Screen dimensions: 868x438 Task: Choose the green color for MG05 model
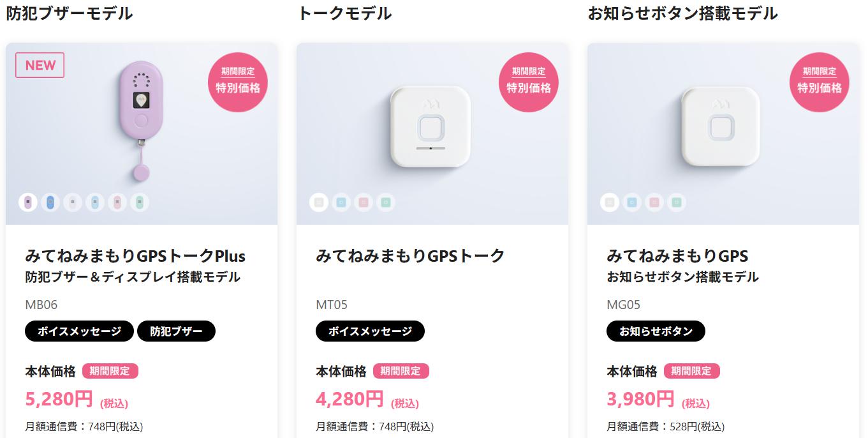[676, 203]
